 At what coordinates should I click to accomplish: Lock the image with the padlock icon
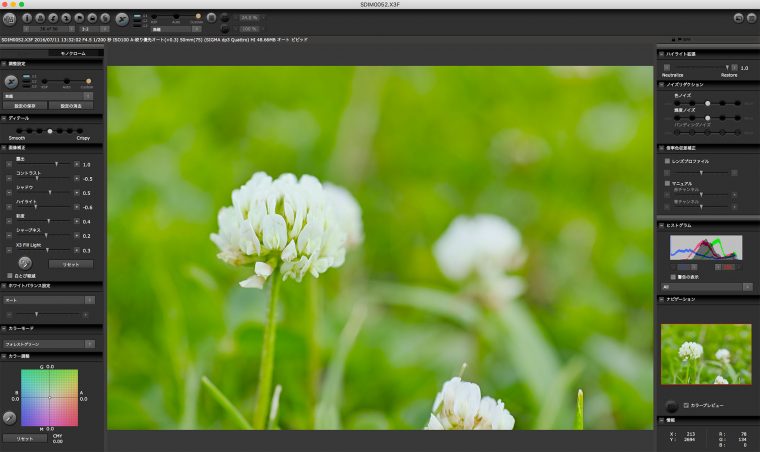click(92, 18)
